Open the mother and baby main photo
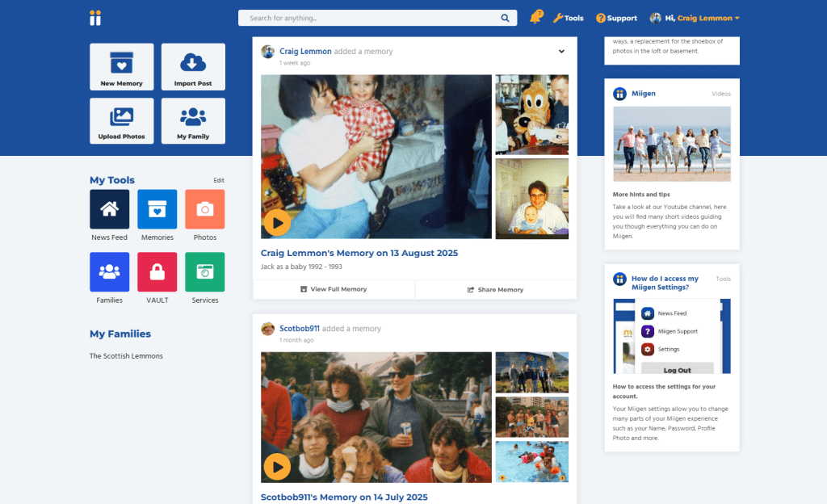The width and height of the screenshot is (827, 504). (x=376, y=157)
